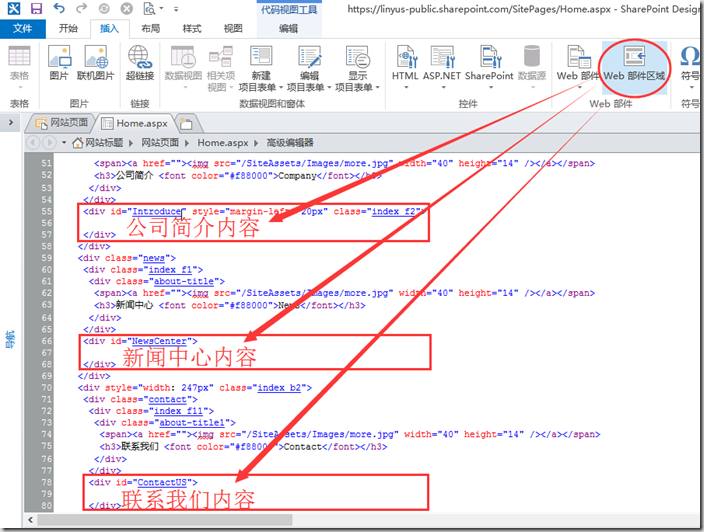Click the 网站标题 breadcrumb home link
The image size is (704, 532).
tap(98, 143)
